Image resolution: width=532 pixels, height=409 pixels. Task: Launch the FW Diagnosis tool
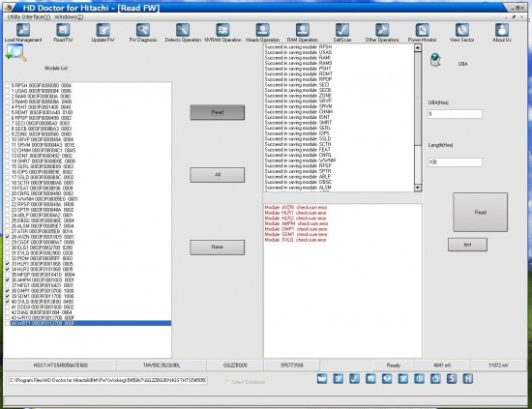143,33
